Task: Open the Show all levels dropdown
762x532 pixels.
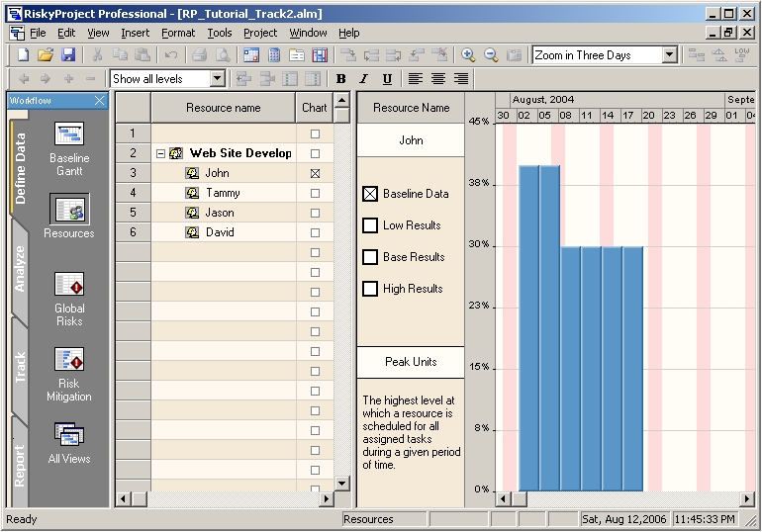Action: (218, 79)
